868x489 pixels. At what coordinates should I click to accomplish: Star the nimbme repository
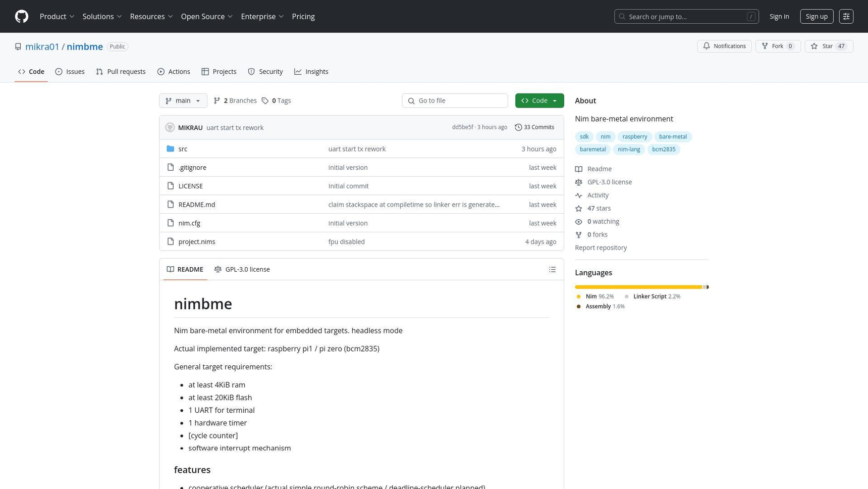pyautogui.click(x=829, y=46)
